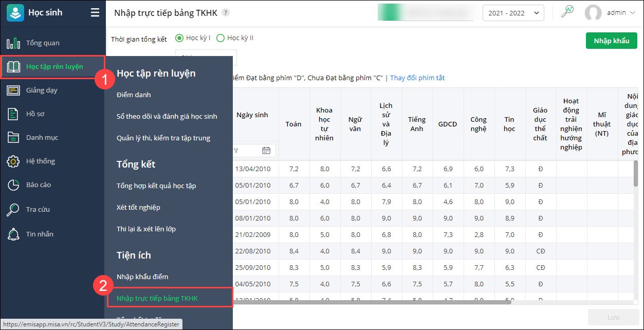Screen dimensions: 644x330
Task: Click the Tiếng Anh column header
Action: [417, 124]
